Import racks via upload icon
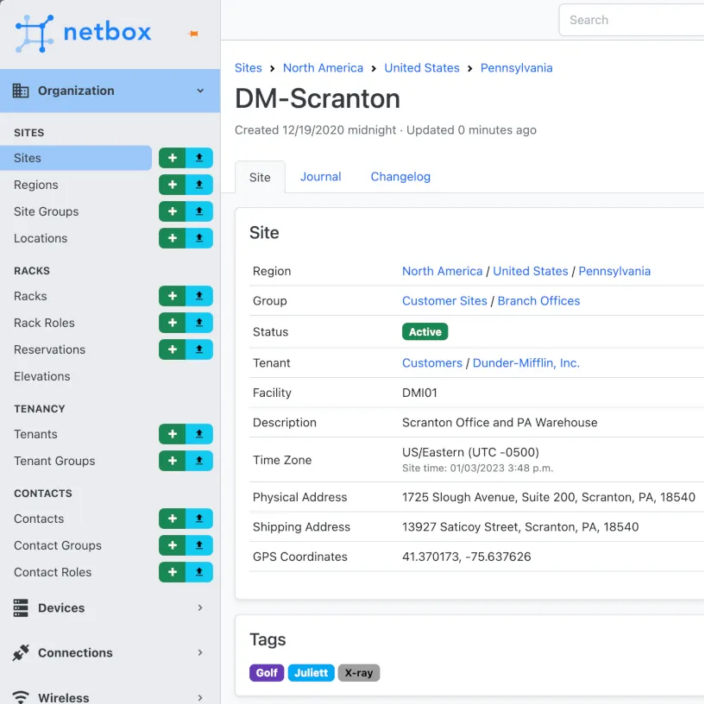 tap(199, 296)
